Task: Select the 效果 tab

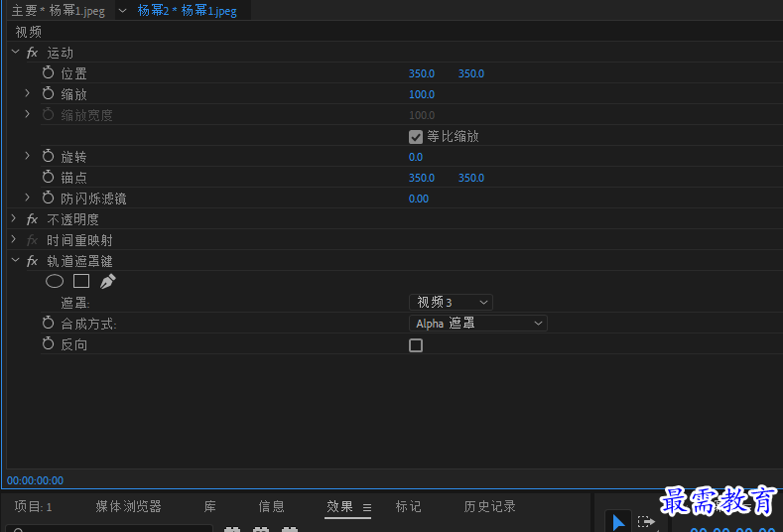Action: click(340, 507)
